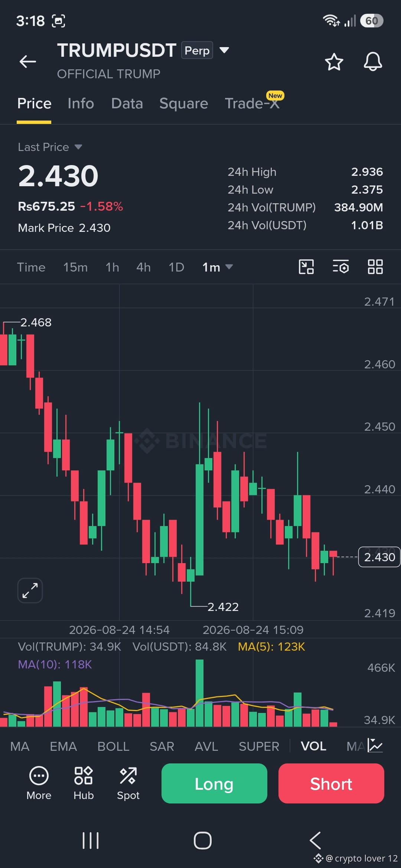This screenshot has width=401, height=868.
Task: Toggle the VOL indicator
Action: coord(313,746)
